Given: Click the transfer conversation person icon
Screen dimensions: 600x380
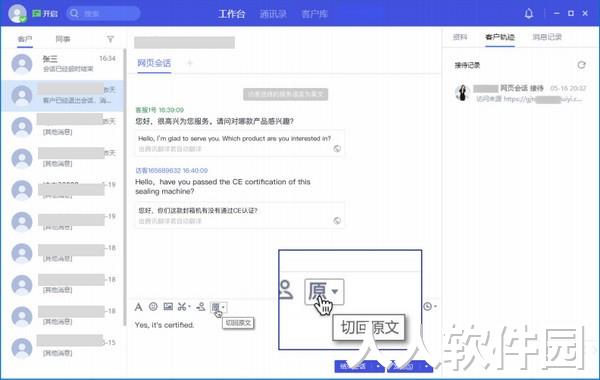Looking at the screenshot, I should [201, 307].
